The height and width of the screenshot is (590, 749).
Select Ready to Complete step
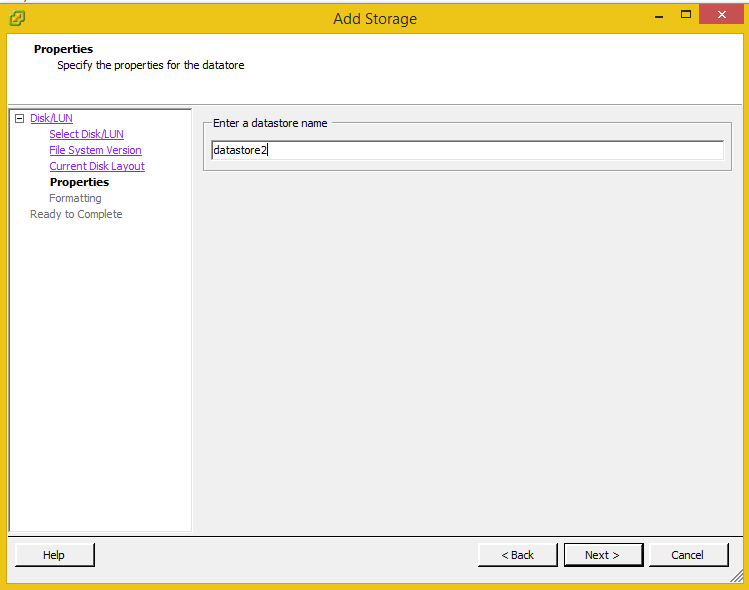pos(76,214)
